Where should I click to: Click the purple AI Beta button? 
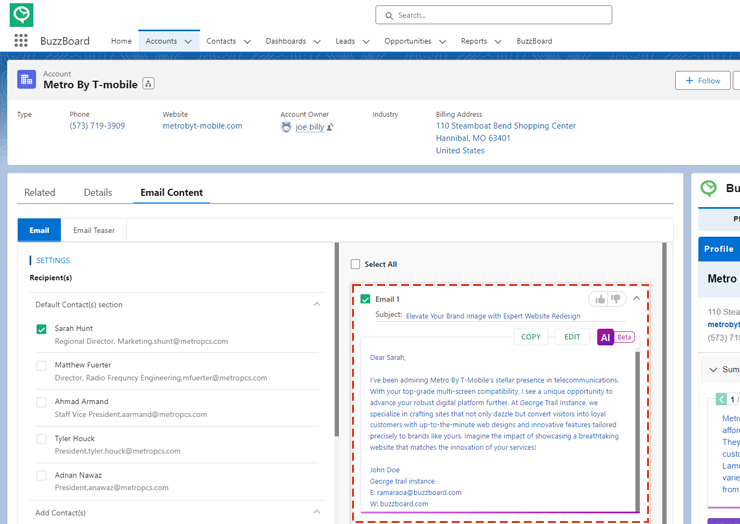tap(616, 337)
